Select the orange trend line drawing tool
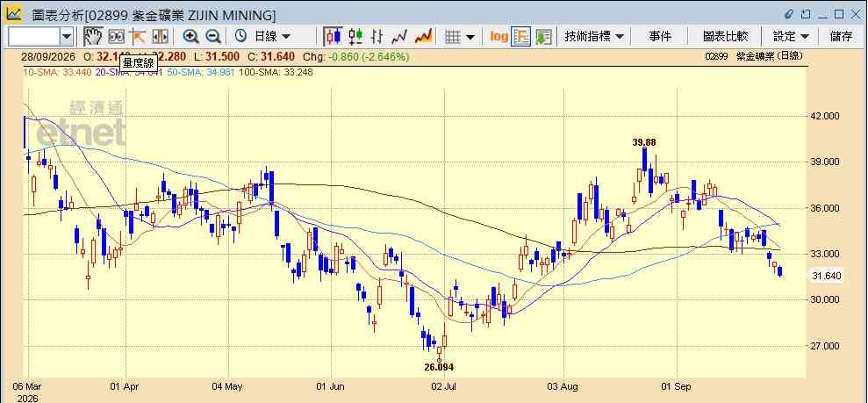The width and height of the screenshot is (868, 403). pos(137,37)
